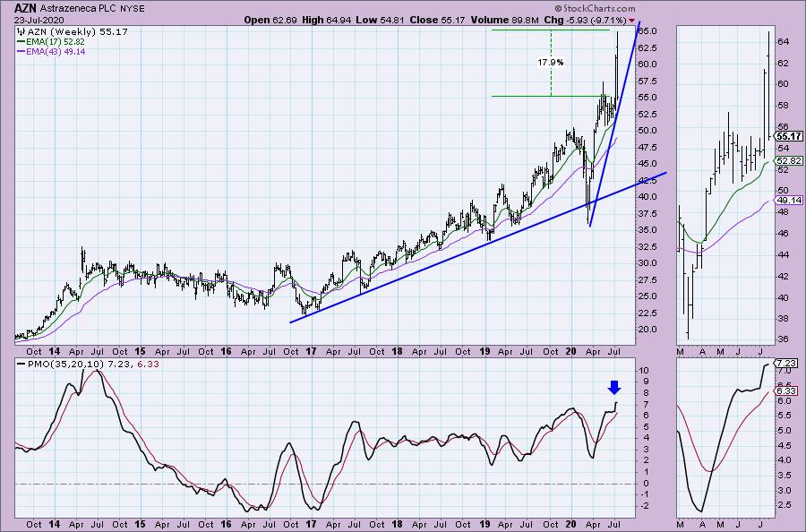The width and height of the screenshot is (806, 532).
Task: Click the '17.9%' measurement annotation label
Action: [551, 62]
